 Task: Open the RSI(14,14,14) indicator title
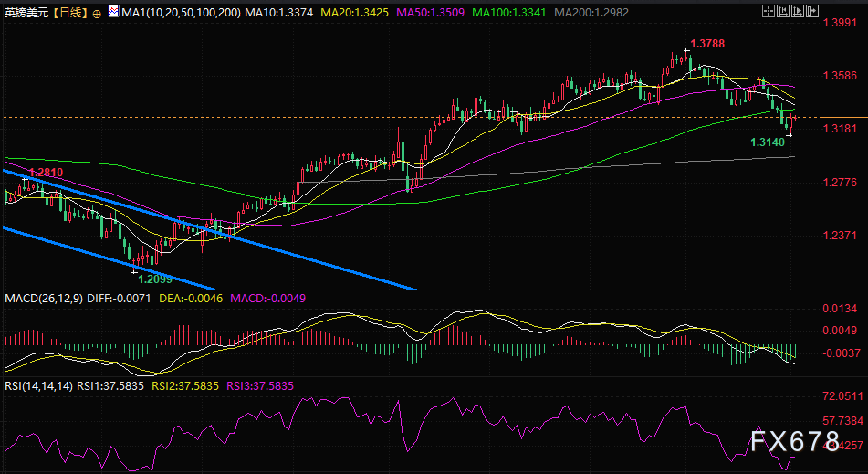37,386
